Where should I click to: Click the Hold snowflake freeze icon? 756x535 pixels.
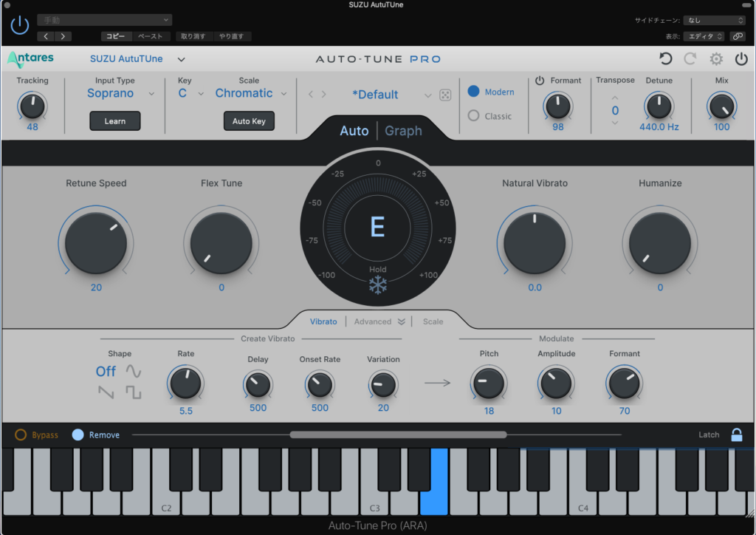coord(378,285)
